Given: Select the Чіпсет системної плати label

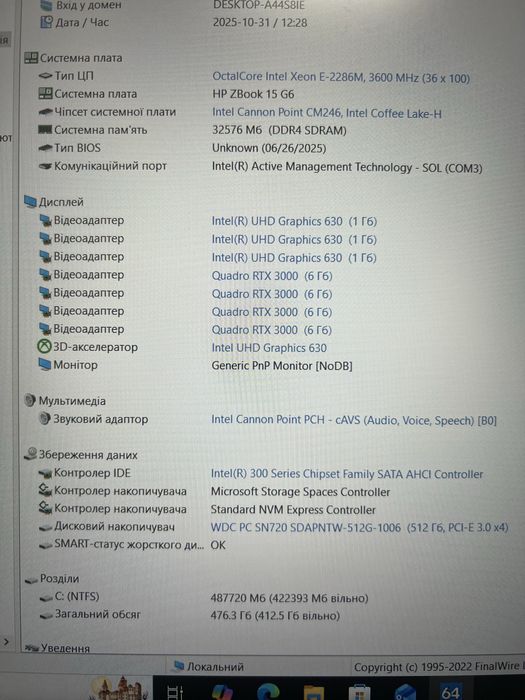Looking at the screenshot, I should coord(115,112).
